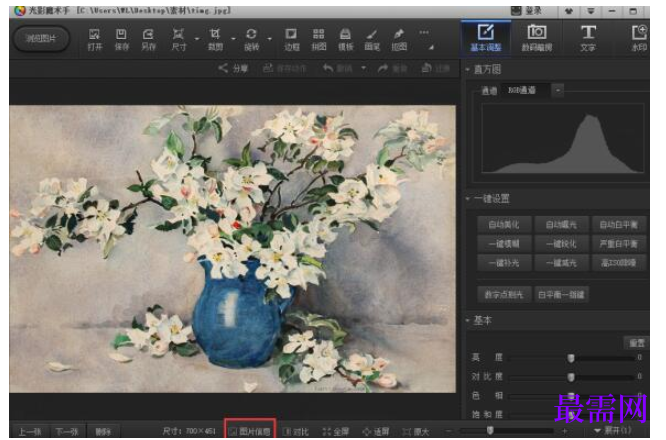Screen dimensions: 666x440
Task: Open the 边框 border tool
Action: click(x=291, y=40)
